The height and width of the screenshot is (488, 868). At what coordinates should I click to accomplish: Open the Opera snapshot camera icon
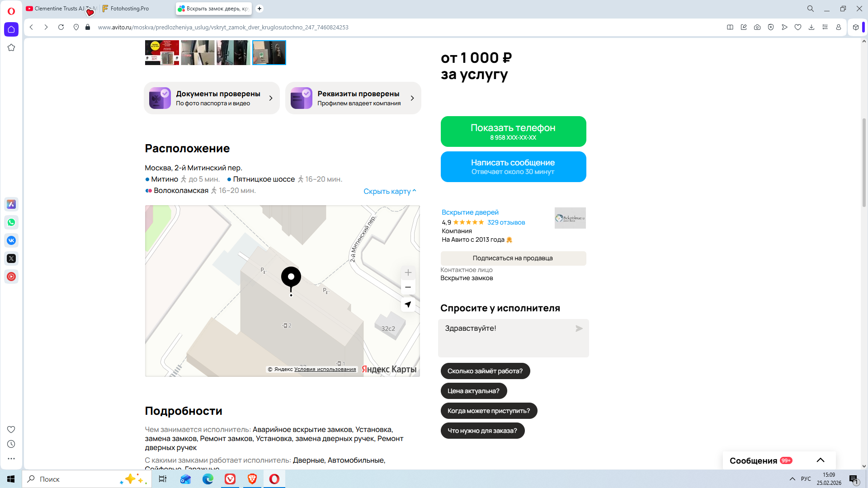click(x=757, y=27)
